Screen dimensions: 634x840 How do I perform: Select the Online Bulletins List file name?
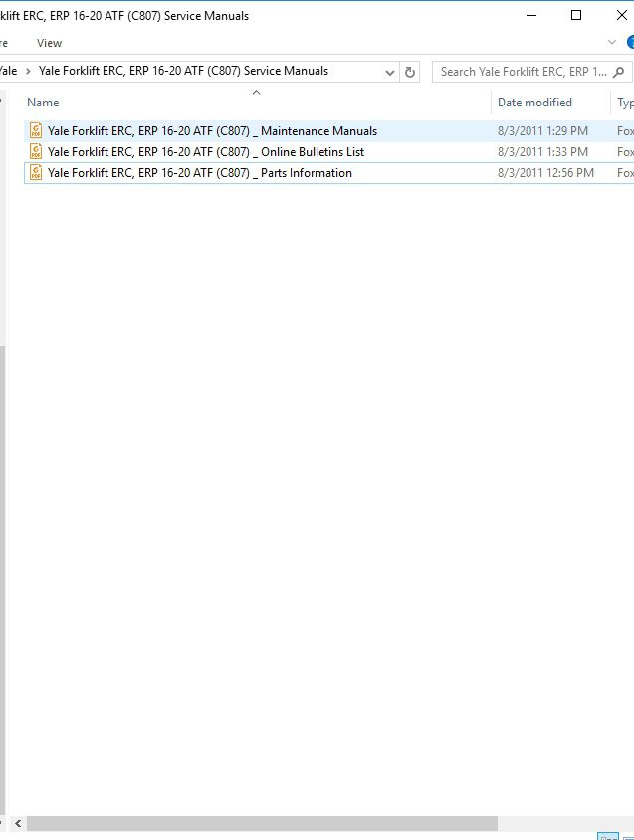206,152
